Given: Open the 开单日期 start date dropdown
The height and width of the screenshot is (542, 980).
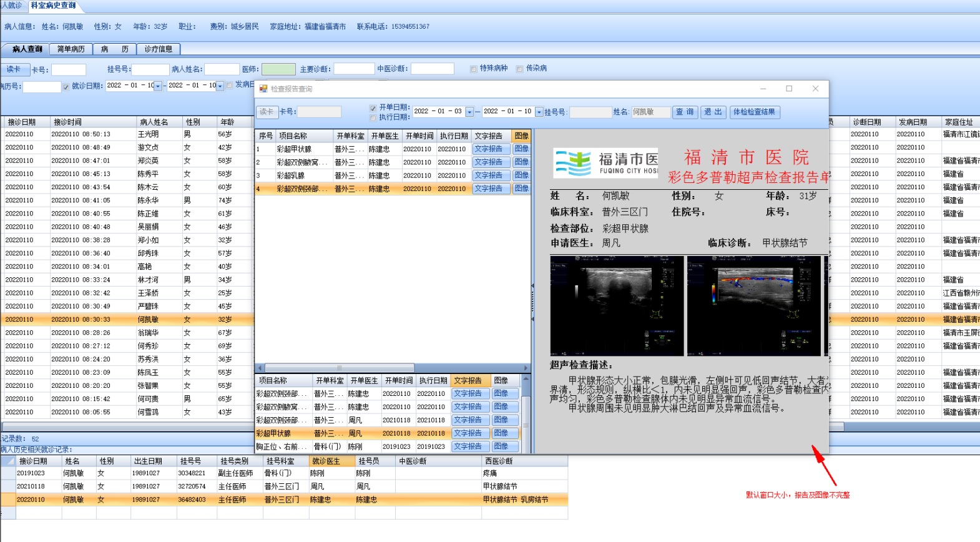Looking at the screenshot, I should [x=469, y=112].
